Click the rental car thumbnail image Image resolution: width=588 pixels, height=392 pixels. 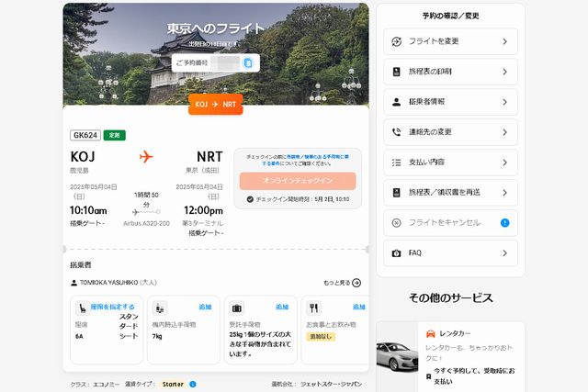[x=398, y=356]
